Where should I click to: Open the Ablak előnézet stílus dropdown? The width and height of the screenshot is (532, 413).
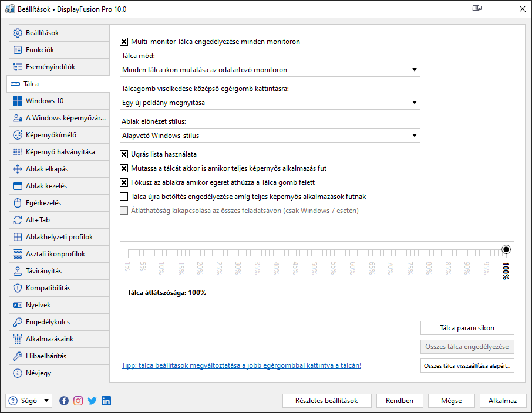coord(270,136)
